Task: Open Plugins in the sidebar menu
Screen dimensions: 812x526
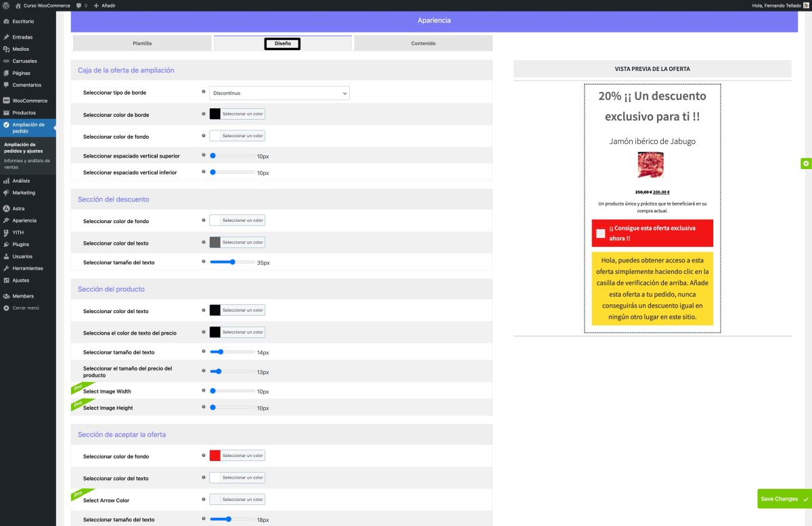Action: click(x=20, y=244)
